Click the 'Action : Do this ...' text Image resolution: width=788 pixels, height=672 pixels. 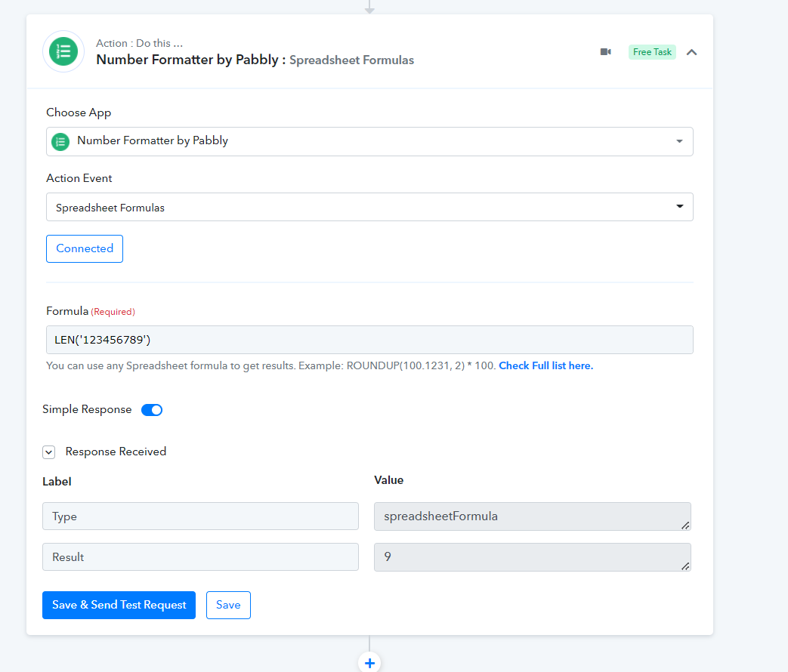click(139, 43)
